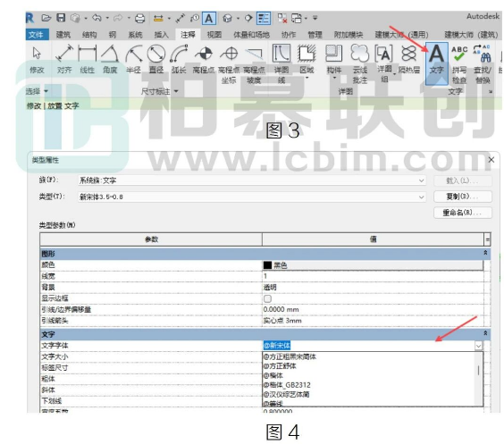Choose the 直径 diameter dimension tool

[x=156, y=60]
